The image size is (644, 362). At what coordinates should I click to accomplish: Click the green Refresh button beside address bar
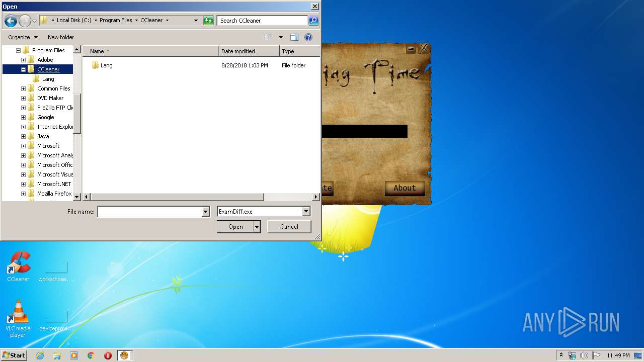coord(208,21)
